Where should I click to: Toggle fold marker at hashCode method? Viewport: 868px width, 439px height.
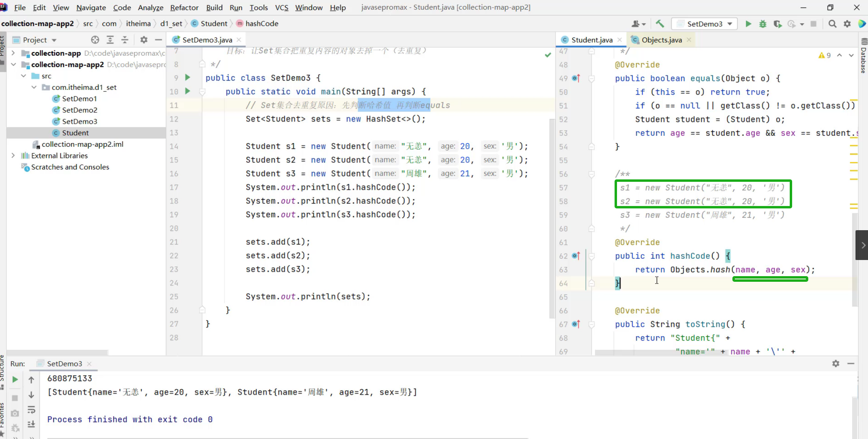point(592,256)
